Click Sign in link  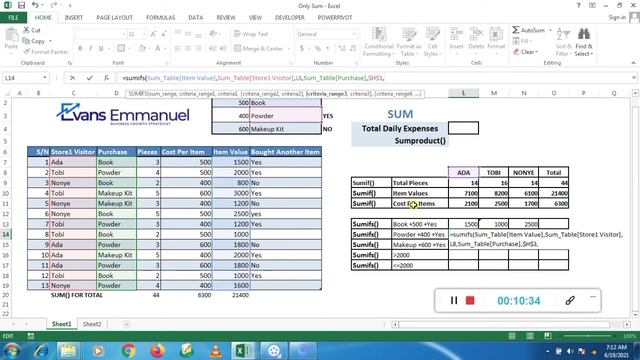click(617, 18)
